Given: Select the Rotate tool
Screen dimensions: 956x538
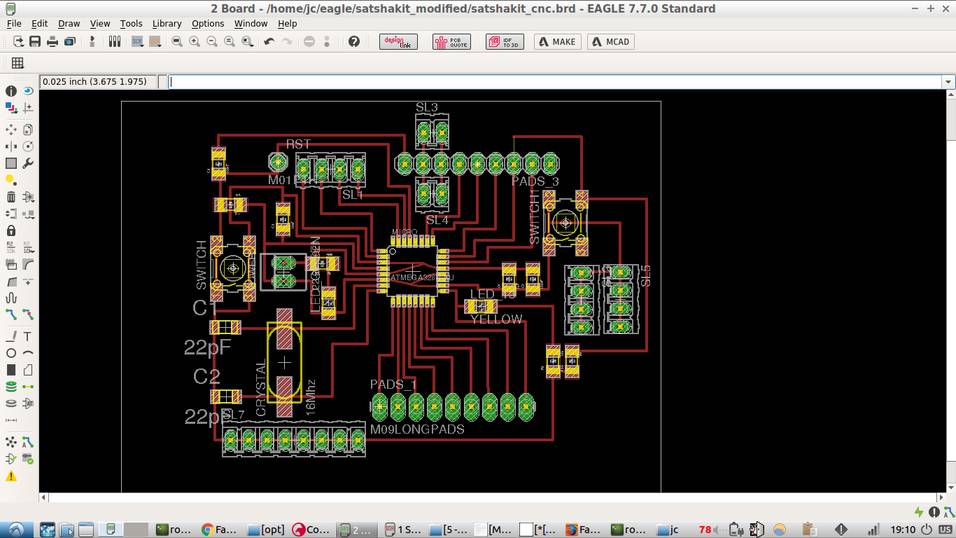Looking at the screenshot, I should click(28, 146).
